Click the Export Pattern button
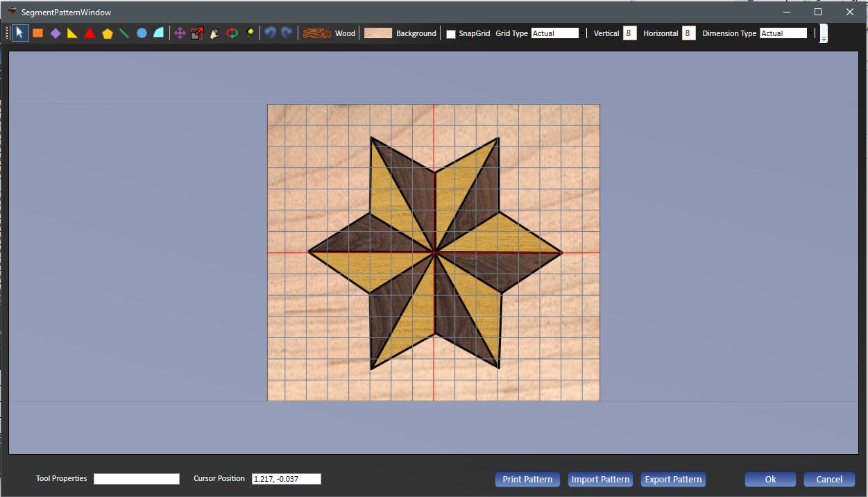This screenshot has width=868, height=497. [x=672, y=479]
